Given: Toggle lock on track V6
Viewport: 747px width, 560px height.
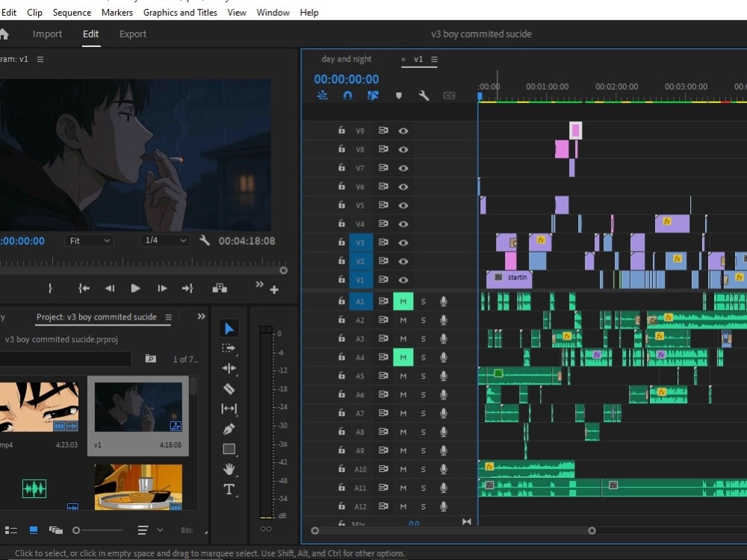Looking at the screenshot, I should coord(341,186).
